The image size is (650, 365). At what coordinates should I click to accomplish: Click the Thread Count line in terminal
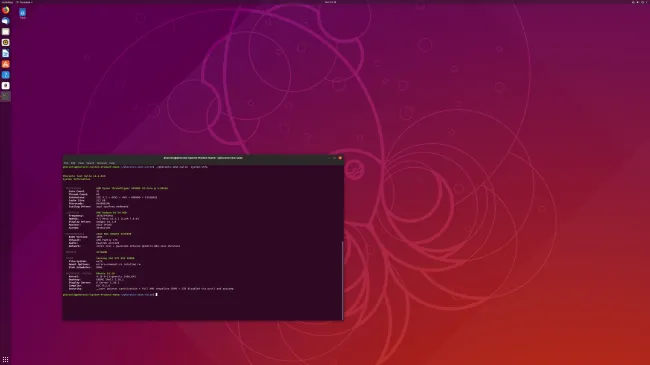pyautogui.click(x=84, y=194)
